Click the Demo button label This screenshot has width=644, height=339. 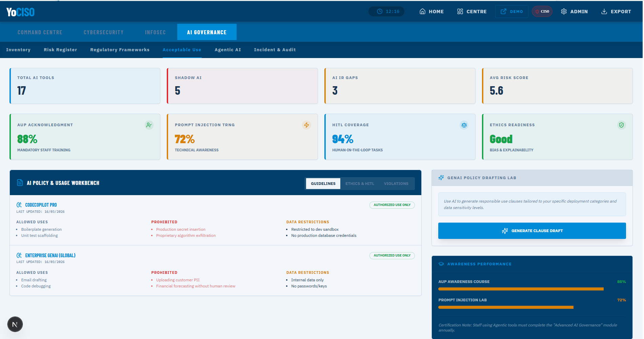516,12
